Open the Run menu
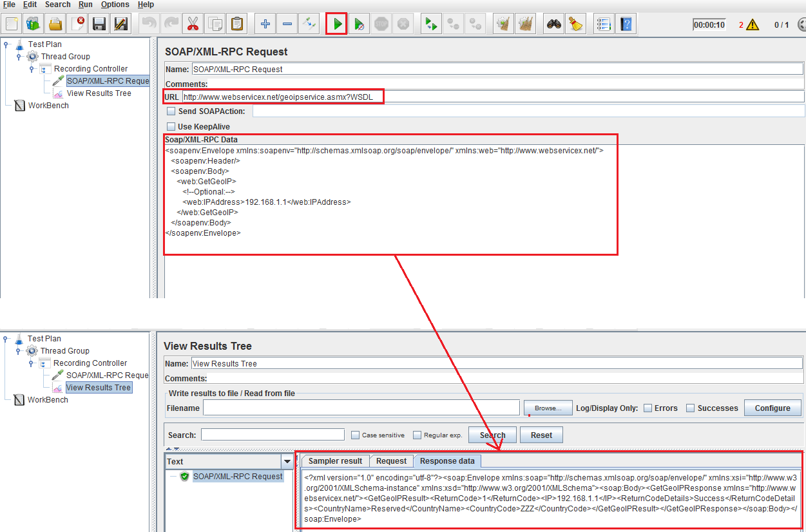Viewport: 806px width, 532px height. (85, 5)
